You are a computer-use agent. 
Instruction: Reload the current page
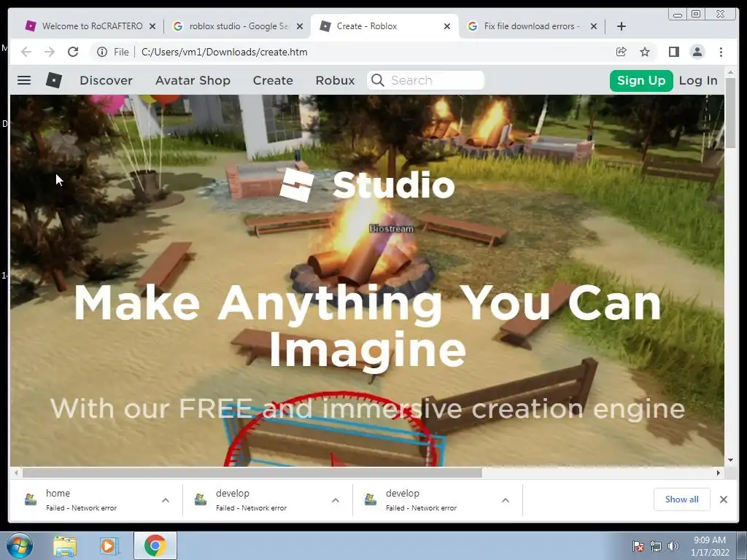[x=73, y=52]
